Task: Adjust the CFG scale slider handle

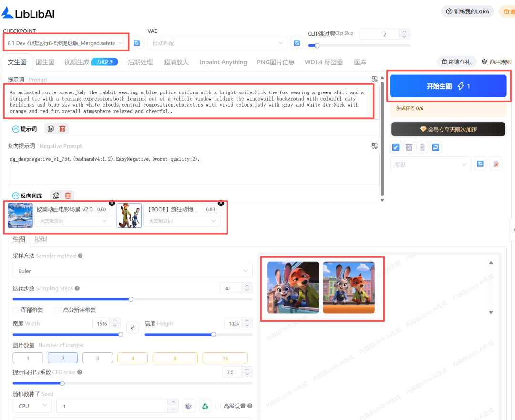Action: pyautogui.click(x=62, y=383)
